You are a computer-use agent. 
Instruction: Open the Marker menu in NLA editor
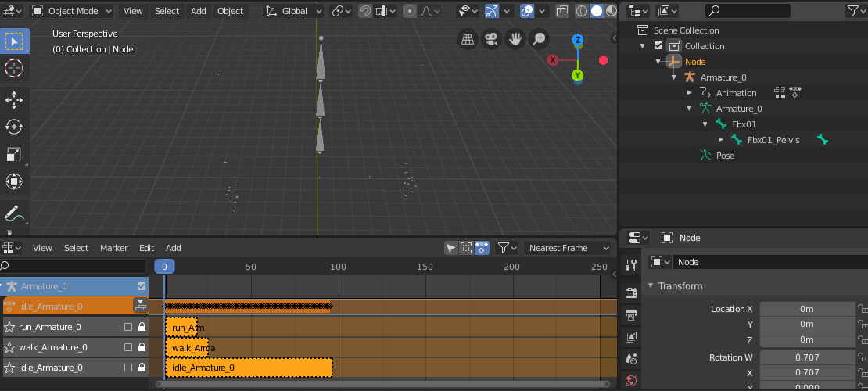click(113, 248)
